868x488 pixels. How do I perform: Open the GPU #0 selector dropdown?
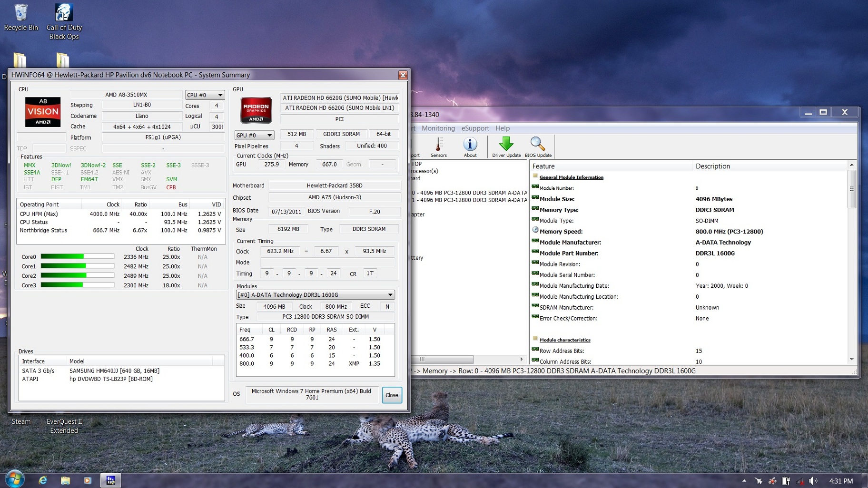click(254, 135)
